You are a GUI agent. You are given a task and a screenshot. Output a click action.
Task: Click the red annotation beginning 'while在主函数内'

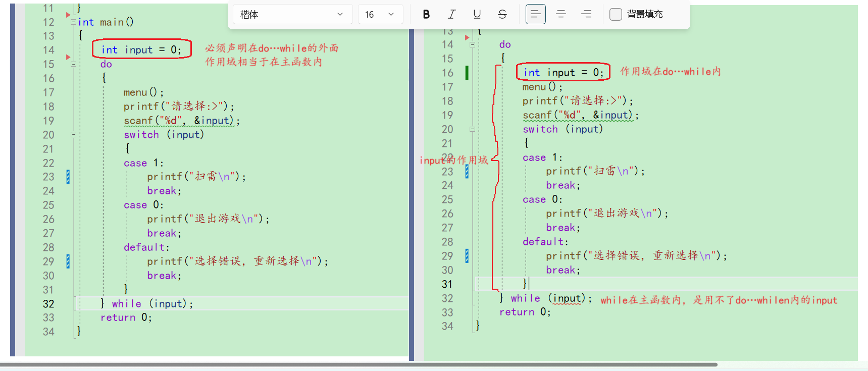719,300
